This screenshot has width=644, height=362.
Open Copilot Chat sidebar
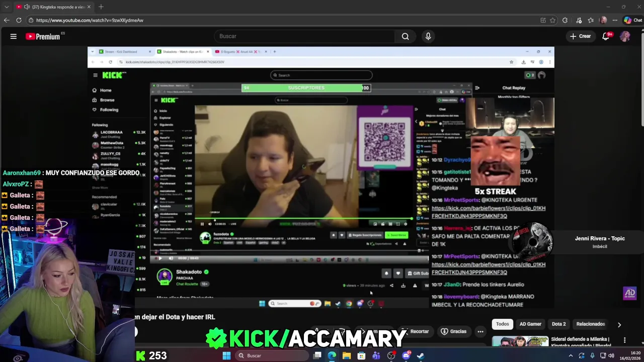click(633, 20)
